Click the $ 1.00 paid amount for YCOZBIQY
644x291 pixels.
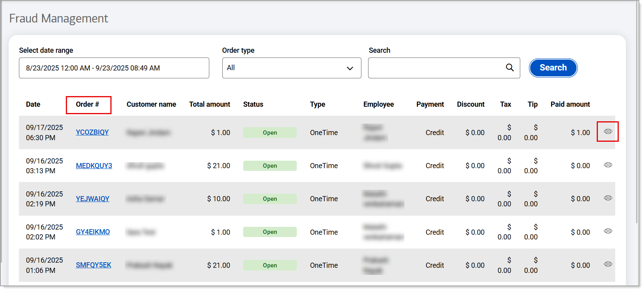point(580,133)
